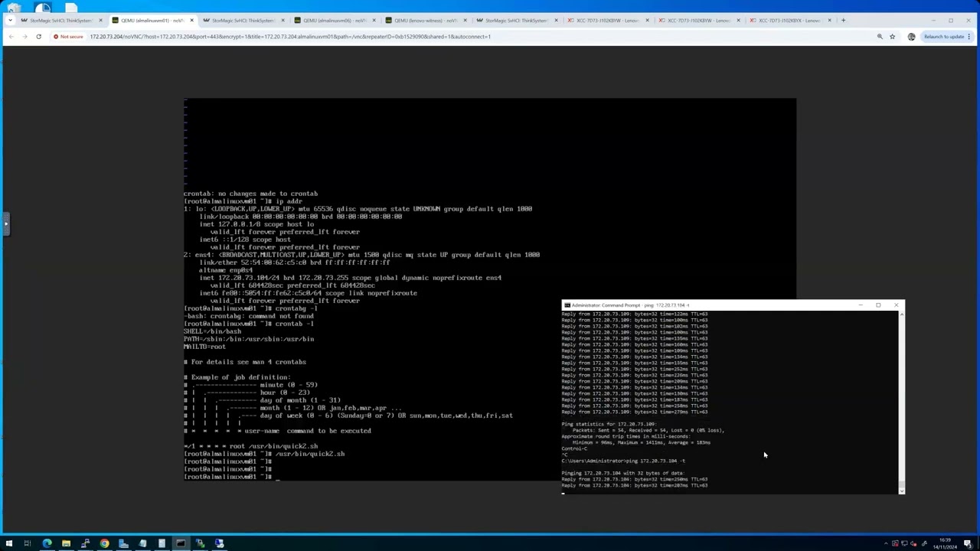This screenshot has height=551, width=980.
Task: Open the Windows Start menu
Action: coord(9,543)
